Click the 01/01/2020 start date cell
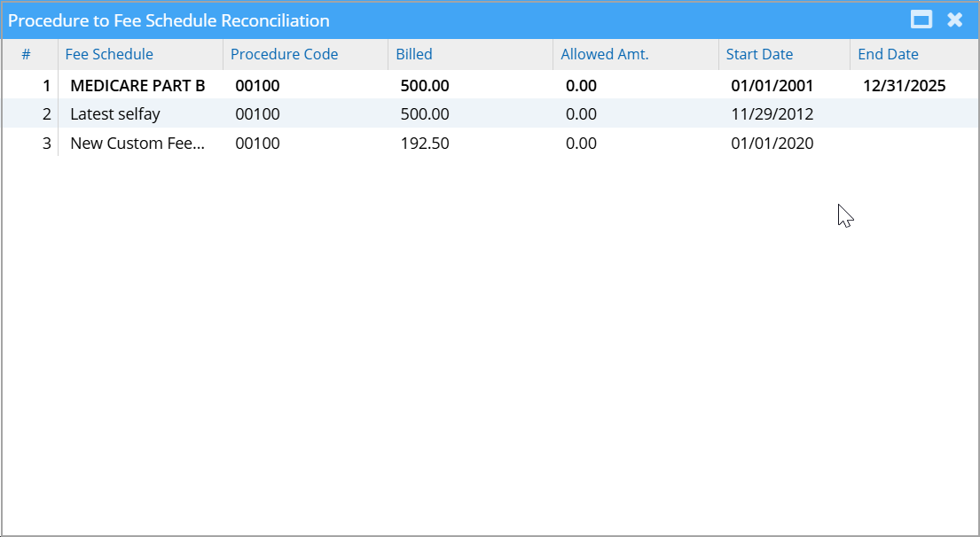980x537 pixels. click(772, 143)
